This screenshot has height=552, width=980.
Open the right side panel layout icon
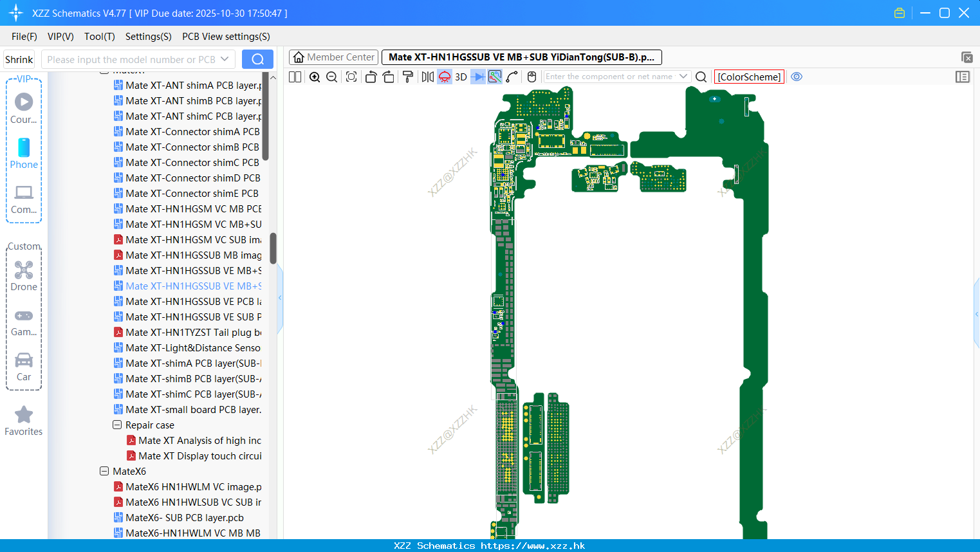point(963,77)
